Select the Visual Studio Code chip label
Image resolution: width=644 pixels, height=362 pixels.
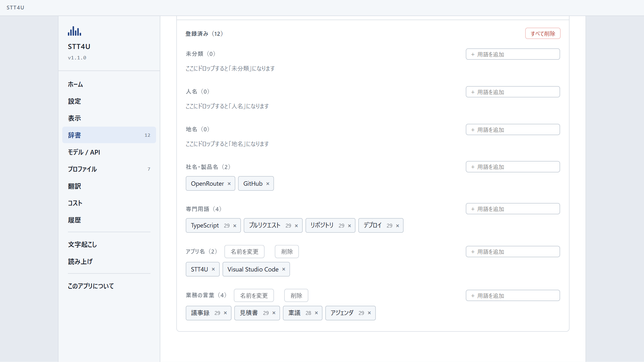(253, 269)
